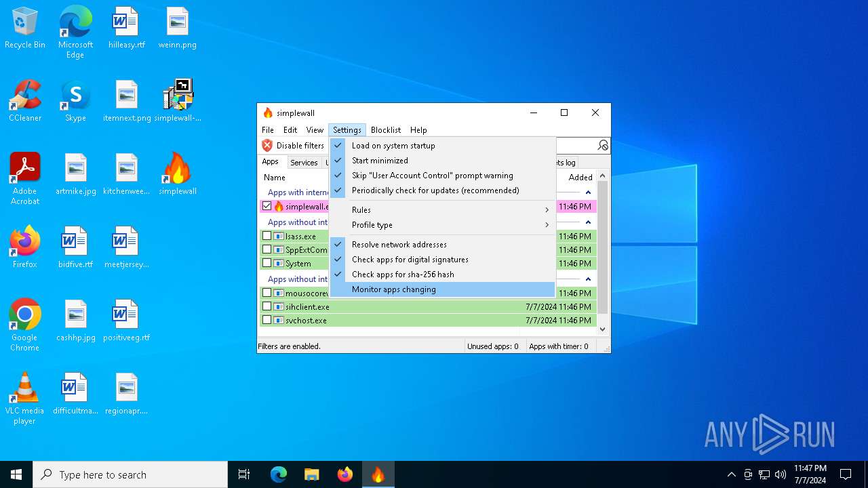Open the Blocklist menu

pyautogui.click(x=386, y=130)
